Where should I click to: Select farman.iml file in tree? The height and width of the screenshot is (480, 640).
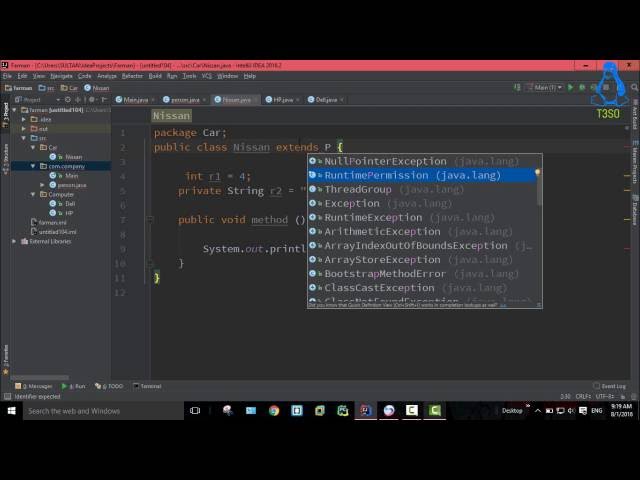coord(49,222)
